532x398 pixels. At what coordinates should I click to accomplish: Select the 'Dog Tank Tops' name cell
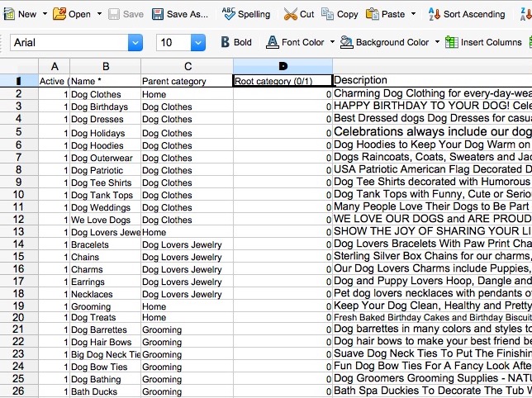(106, 195)
